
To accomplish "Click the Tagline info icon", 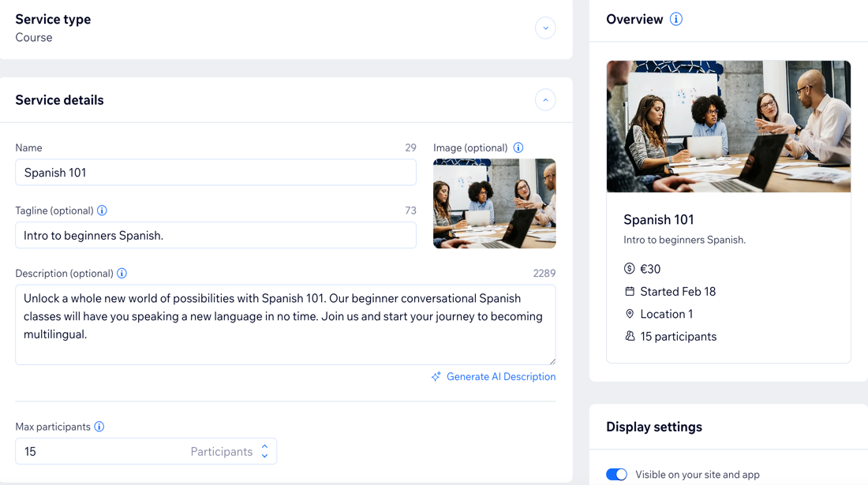I will point(102,211).
